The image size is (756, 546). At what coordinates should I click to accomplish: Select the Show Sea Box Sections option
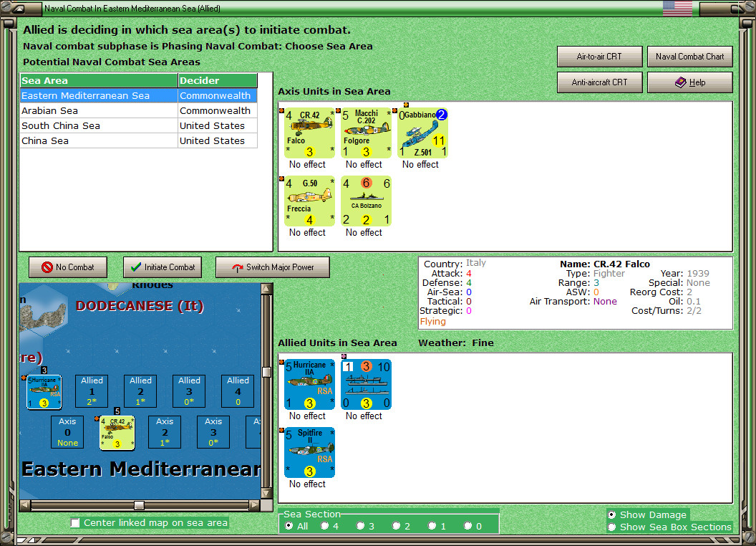[612, 527]
